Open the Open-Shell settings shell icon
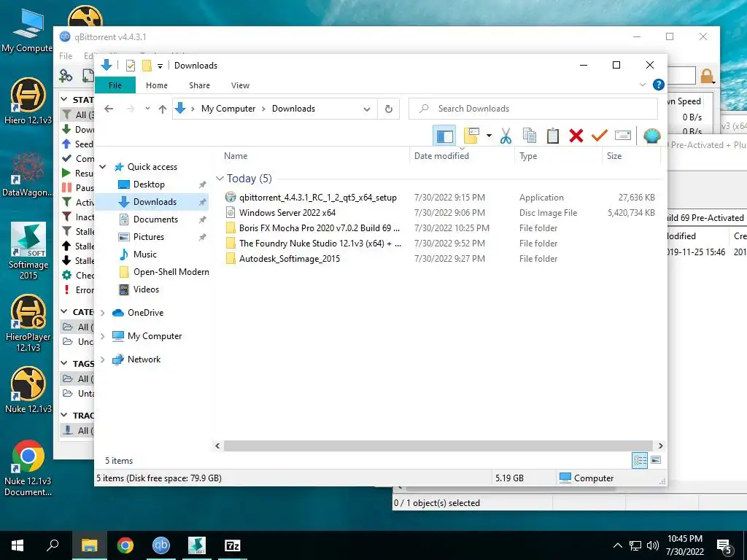 [651, 136]
